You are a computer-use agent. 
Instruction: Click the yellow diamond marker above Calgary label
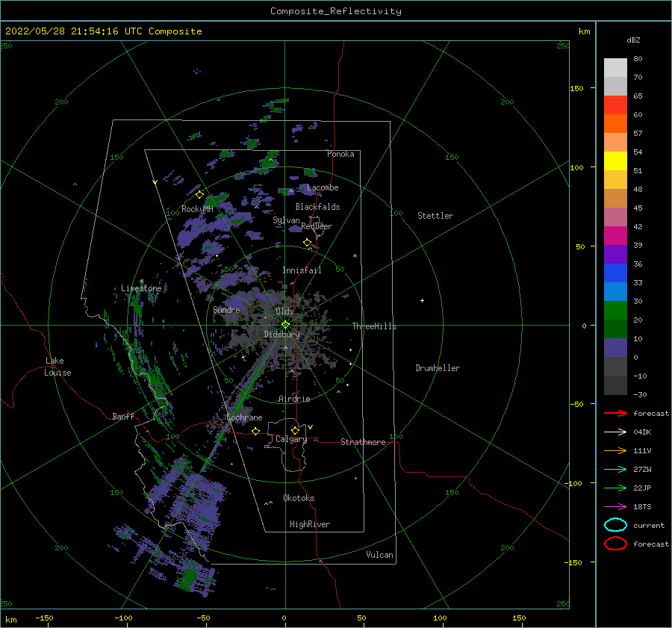click(295, 430)
